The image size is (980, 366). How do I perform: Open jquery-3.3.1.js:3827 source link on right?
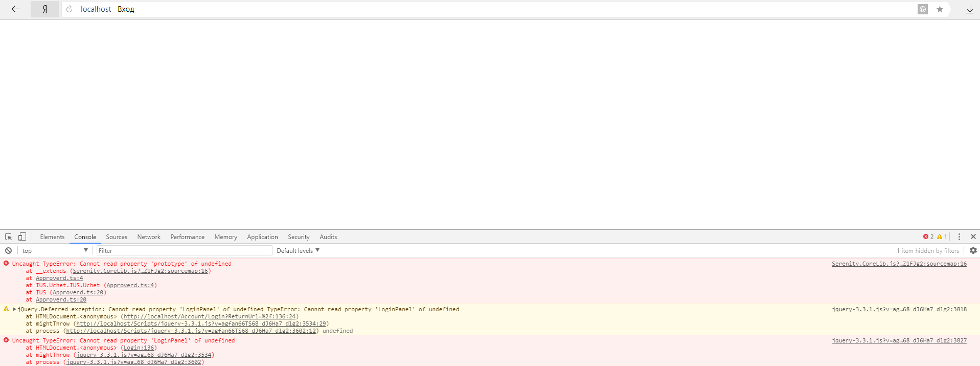(899, 341)
